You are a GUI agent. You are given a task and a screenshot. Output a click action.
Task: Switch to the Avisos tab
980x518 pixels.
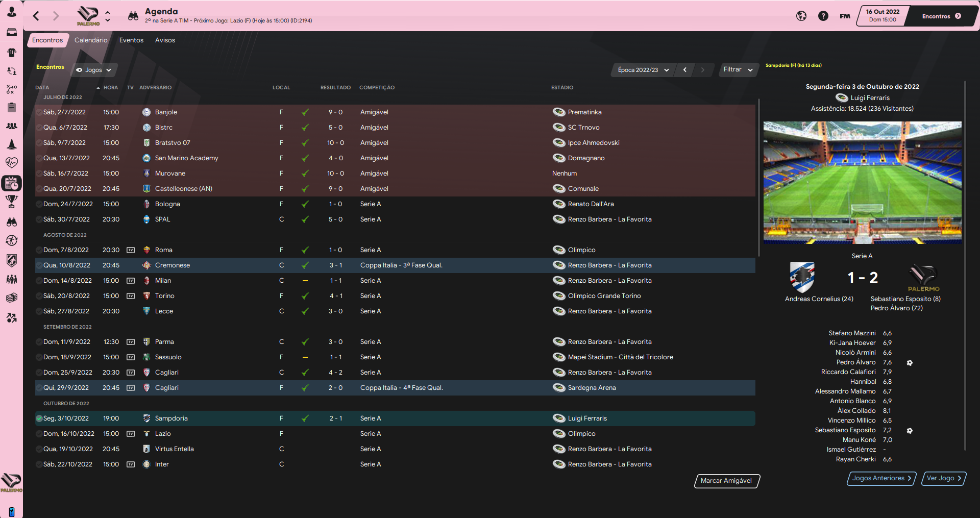[x=165, y=40]
